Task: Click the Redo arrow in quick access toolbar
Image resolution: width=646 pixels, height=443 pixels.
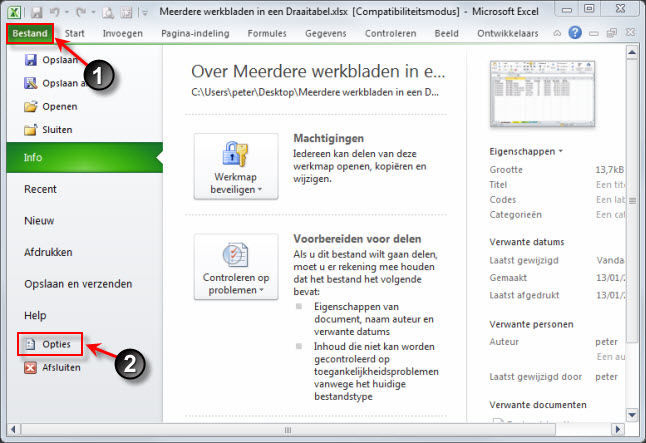Action: tap(80, 12)
